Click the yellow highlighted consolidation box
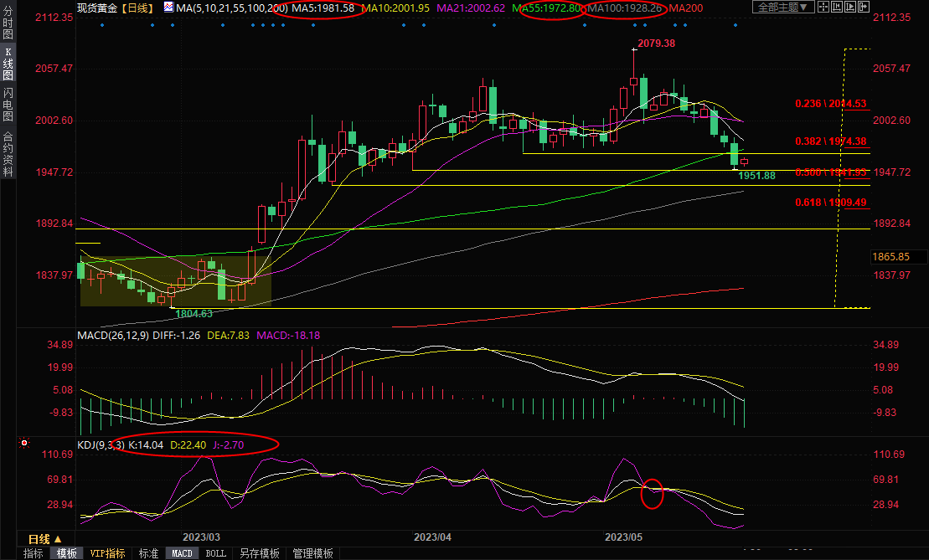Viewport: 929px width, 560px height. tap(175, 280)
